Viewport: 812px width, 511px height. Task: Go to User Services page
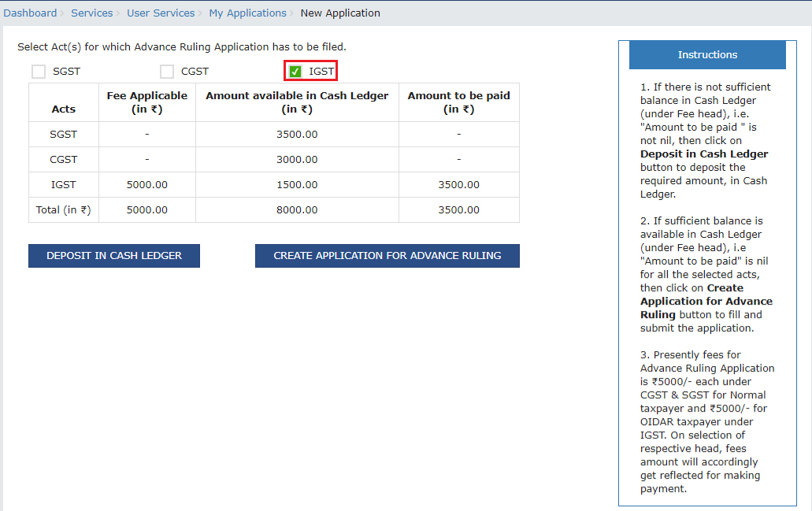[161, 13]
